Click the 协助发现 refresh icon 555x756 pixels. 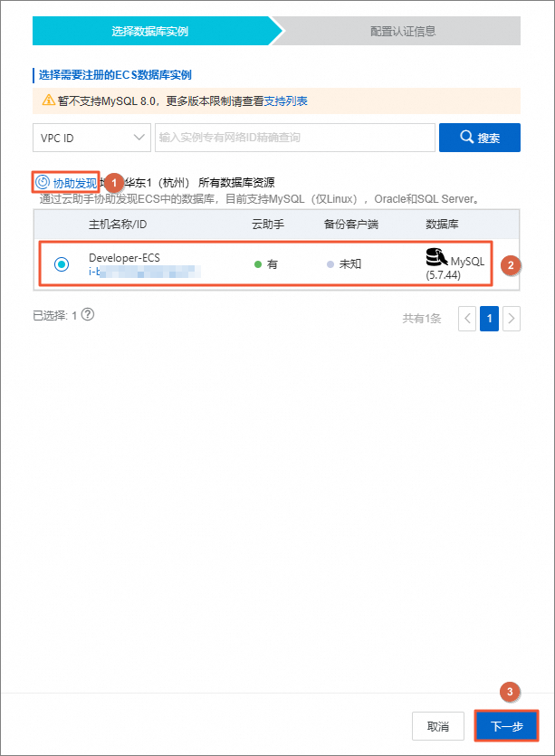pos(43,182)
